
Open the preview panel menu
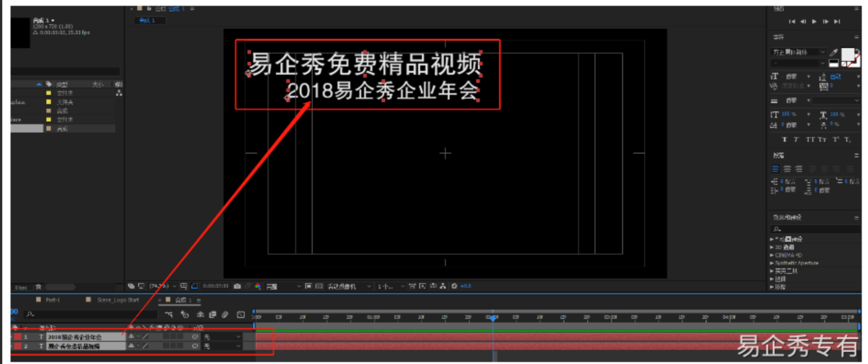tap(857, 9)
